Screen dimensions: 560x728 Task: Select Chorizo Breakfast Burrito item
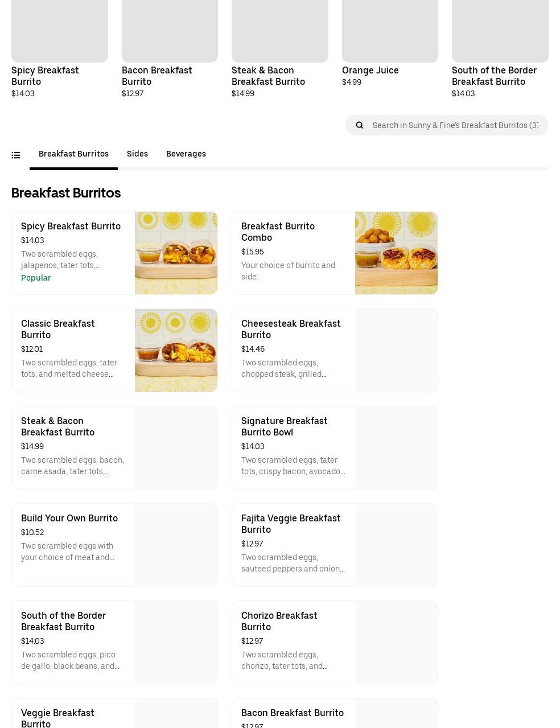pos(279,621)
